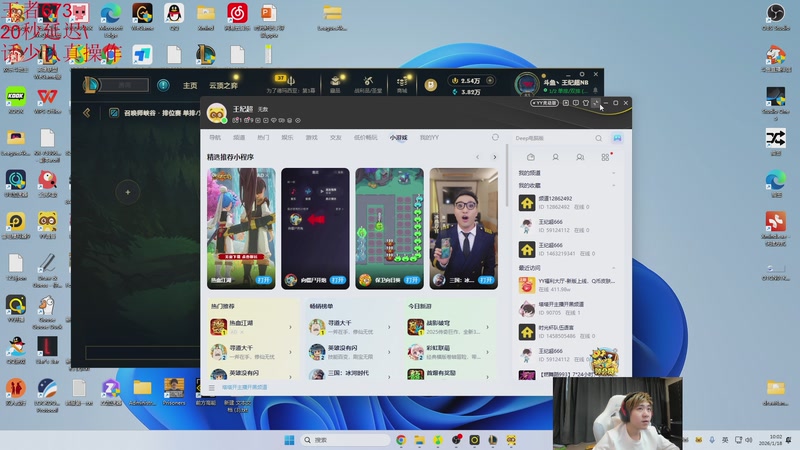
Task: Open the 娱乐 tab
Action: 287,138
